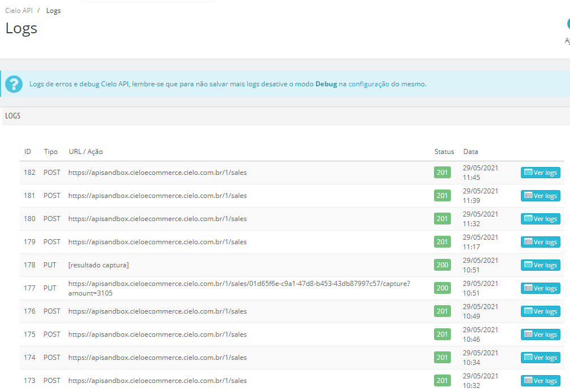Click the Tipo column header
Image resolution: width=570 pixels, height=392 pixels.
tap(51, 152)
